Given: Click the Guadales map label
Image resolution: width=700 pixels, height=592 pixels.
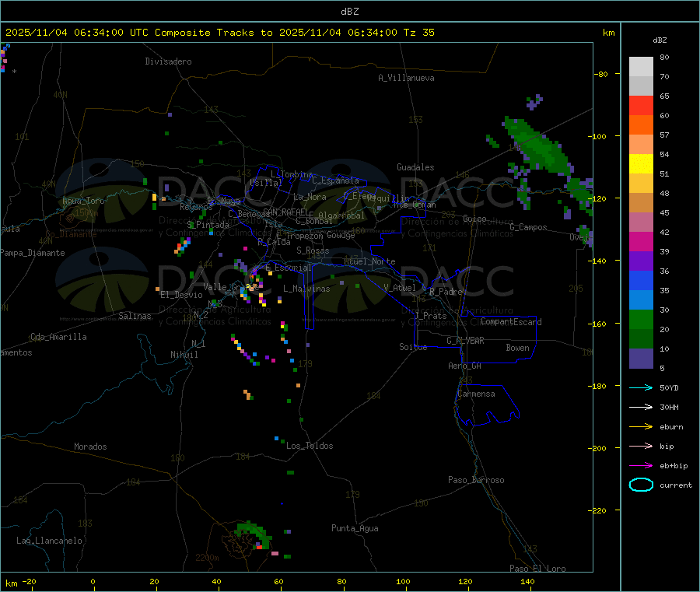Looking at the screenshot, I should click(x=415, y=167).
